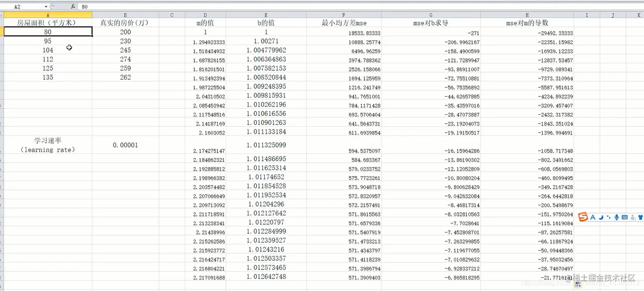The width and height of the screenshot is (644, 291).
Task: Select column H header
Action: [x=527, y=15]
